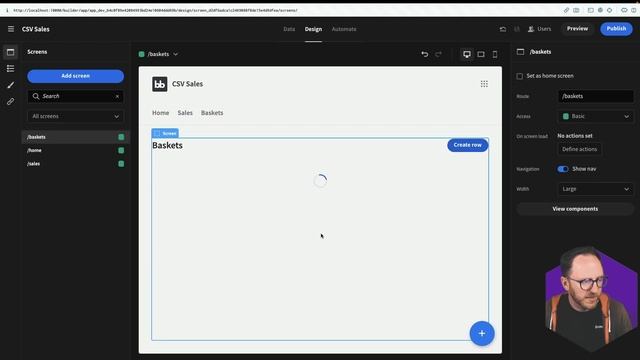This screenshot has height=360, width=640.
Task: Click Baskets in the preview navigation
Action: (x=212, y=113)
